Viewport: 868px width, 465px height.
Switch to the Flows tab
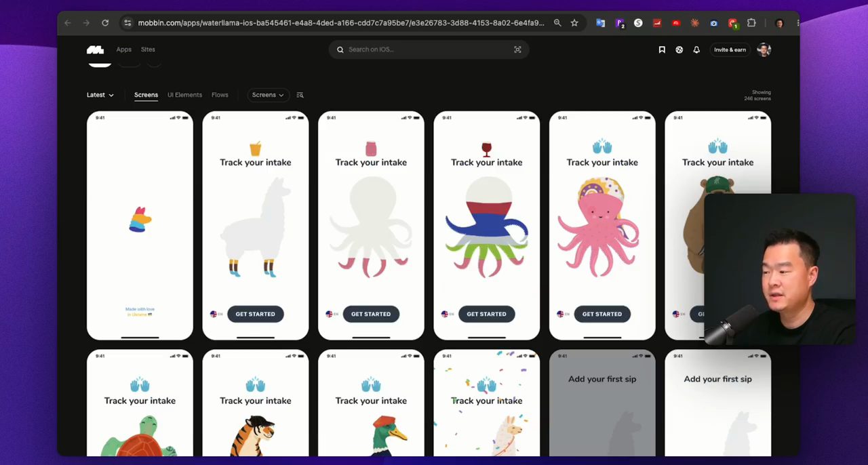point(220,95)
